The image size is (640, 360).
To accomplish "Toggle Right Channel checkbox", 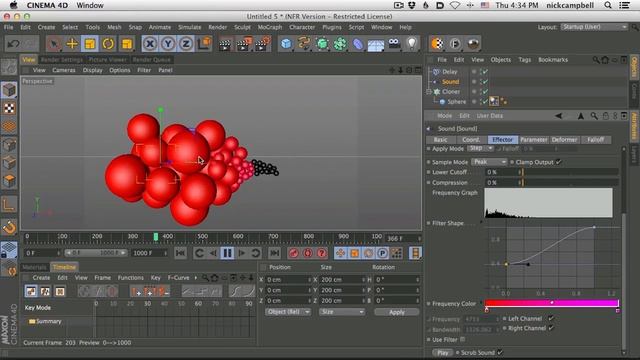I will pyautogui.click(x=551, y=328).
